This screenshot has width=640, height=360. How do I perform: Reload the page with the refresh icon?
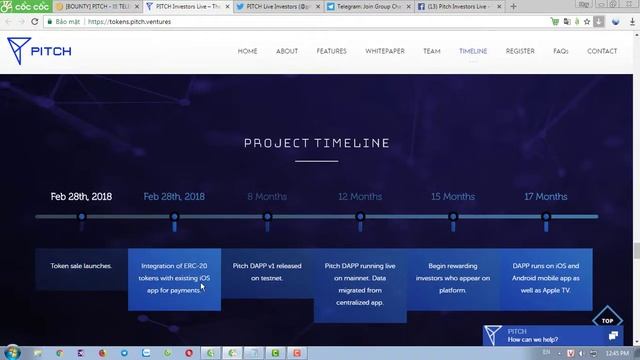(x=35, y=22)
